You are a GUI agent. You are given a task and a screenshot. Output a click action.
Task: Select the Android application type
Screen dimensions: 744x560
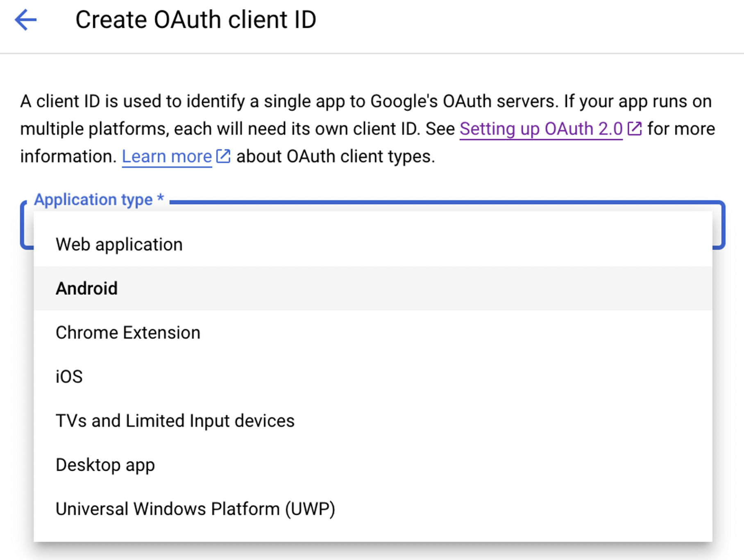[373, 289]
